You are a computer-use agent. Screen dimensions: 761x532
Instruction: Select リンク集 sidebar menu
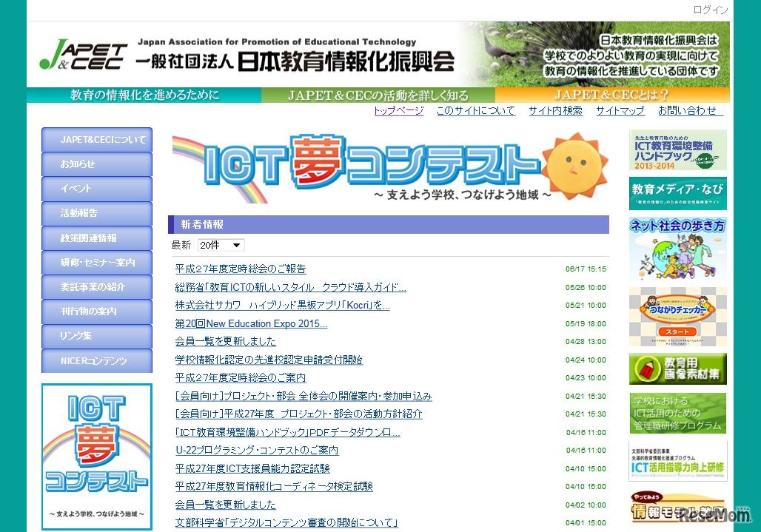pos(97,336)
